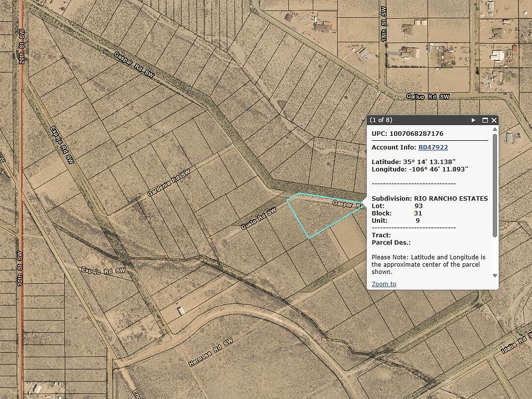Click the Tract field label

click(381, 235)
